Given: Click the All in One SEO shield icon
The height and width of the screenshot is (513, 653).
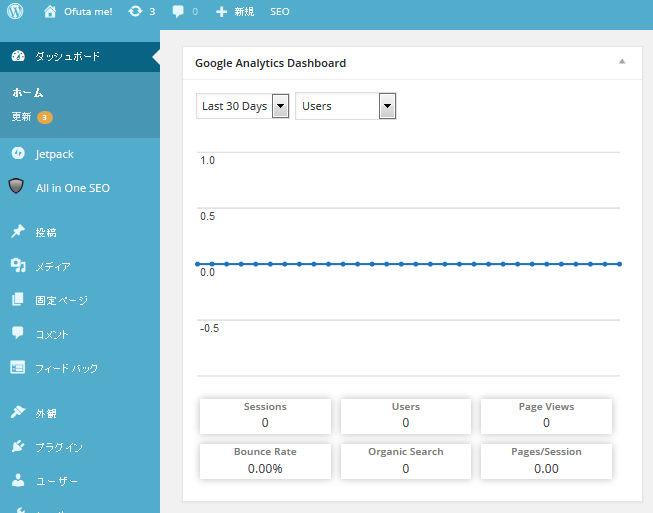Looking at the screenshot, I should click(x=16, y=186).
